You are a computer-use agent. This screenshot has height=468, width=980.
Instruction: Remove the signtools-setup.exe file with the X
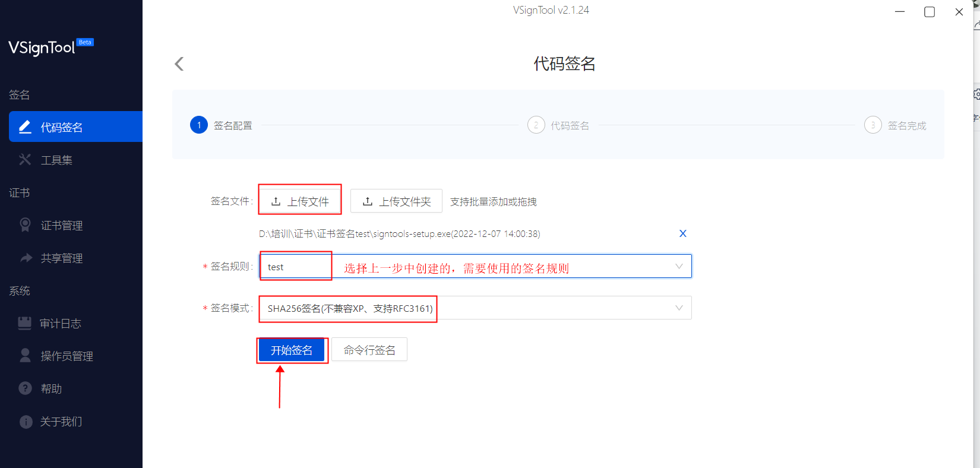click(x=683, y=233)
